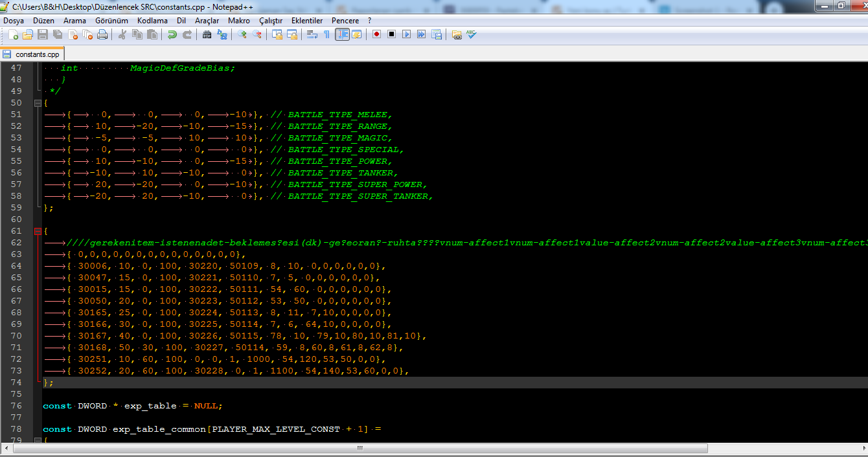Click the Undo toolbar icon

(x=172, y=34)
